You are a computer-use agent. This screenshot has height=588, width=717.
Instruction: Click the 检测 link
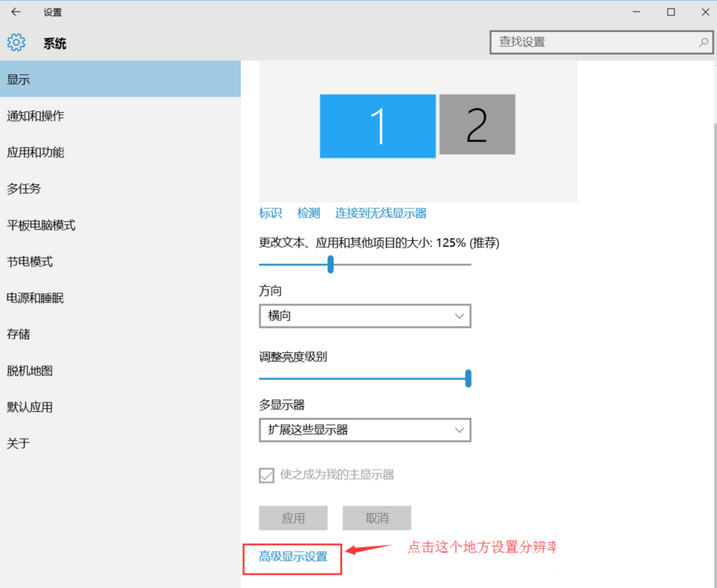[309, 213]
